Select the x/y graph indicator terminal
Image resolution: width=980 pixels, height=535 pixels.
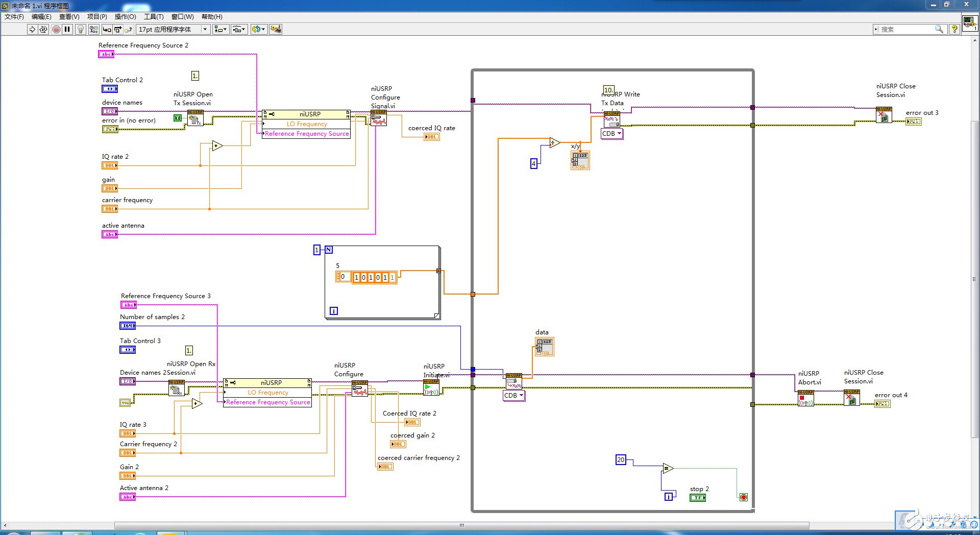point(580,160)
